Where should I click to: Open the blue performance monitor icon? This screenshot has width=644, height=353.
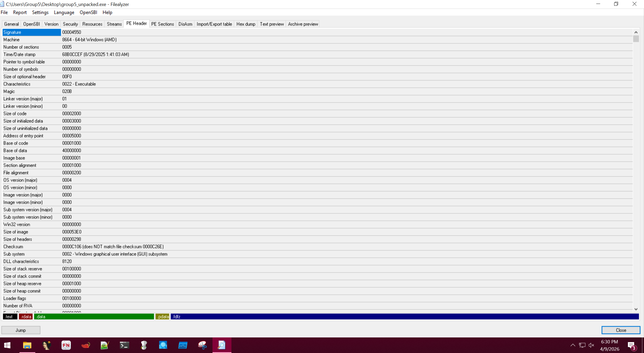point(183,345)
